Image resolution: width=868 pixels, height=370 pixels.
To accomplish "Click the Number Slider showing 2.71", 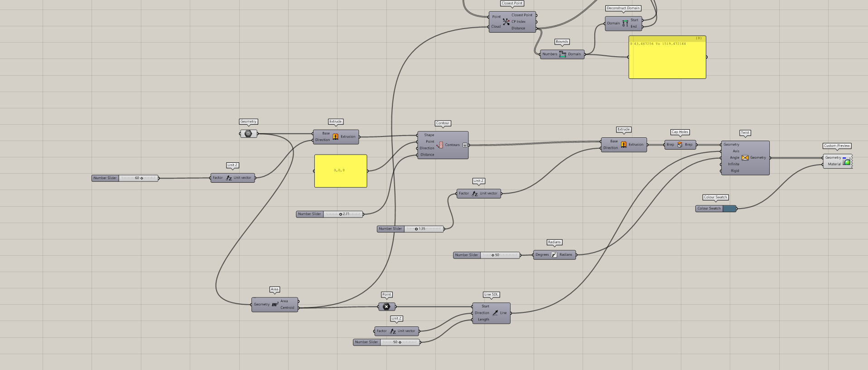I will point(330,214).
